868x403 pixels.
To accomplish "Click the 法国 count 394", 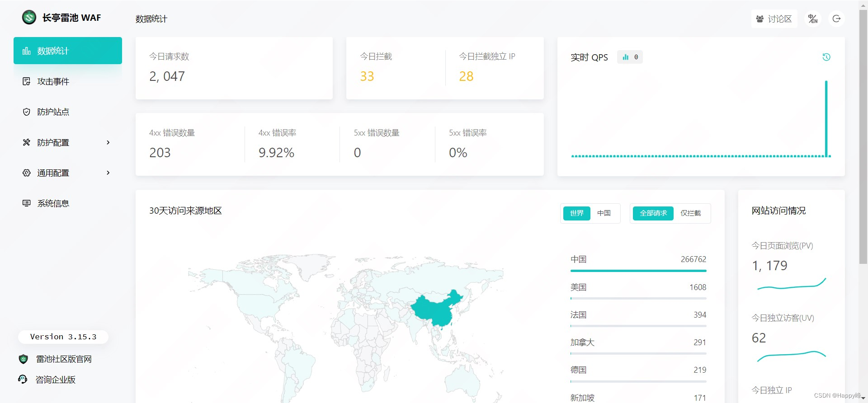I will 700,315.
